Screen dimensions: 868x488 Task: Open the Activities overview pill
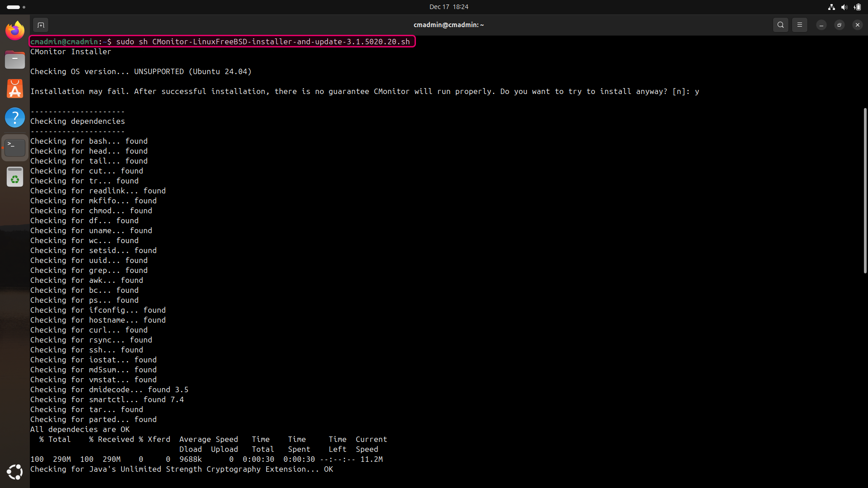(16, 7)
